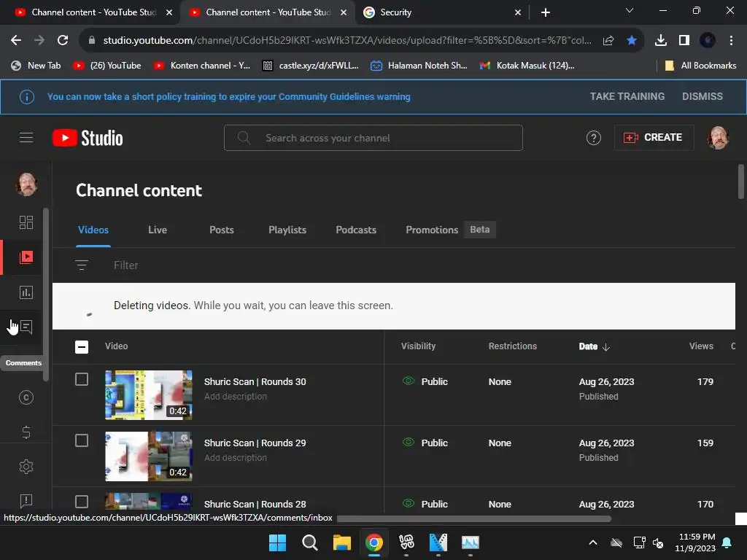Open the Shuric Scan | Rounds 30 title
Viewport: 747px width, 560px height.
pyautogui.click(x=255, y=382)
